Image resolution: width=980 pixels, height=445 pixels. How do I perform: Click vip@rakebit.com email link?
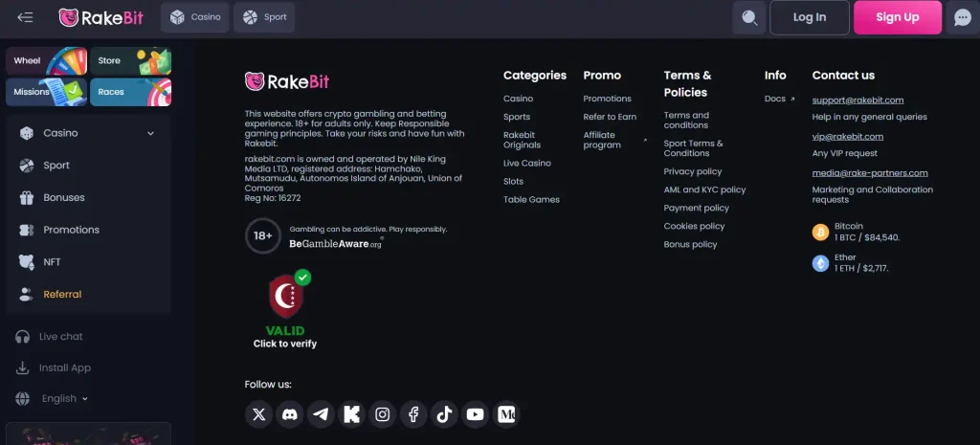[848, 136]
